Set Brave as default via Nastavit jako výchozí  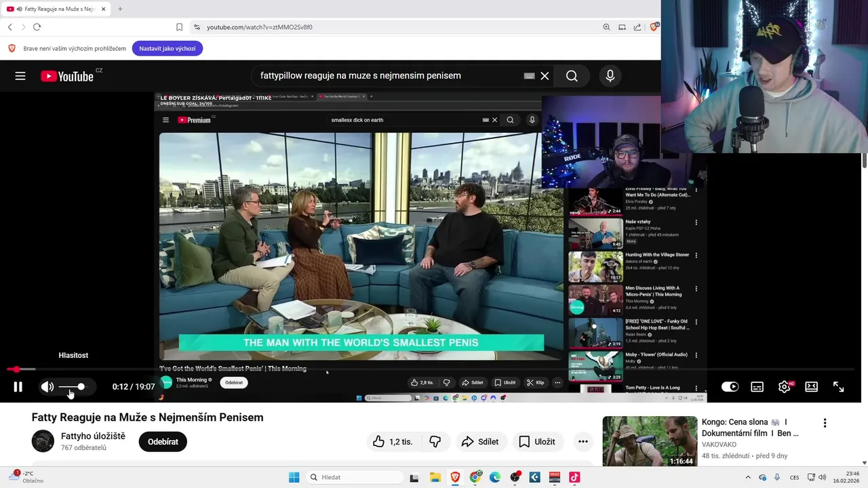167,49
